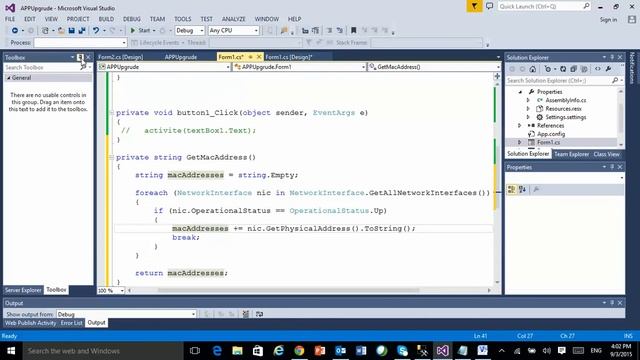Open Properties wrench icon in Solution Explorer
The width and height of the screenshot is (640, 360).
[x=608, y=69]
